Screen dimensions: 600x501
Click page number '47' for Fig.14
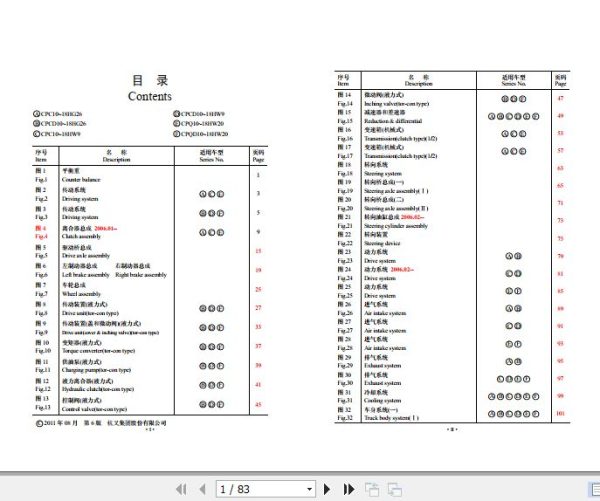(x=560, y=98)
